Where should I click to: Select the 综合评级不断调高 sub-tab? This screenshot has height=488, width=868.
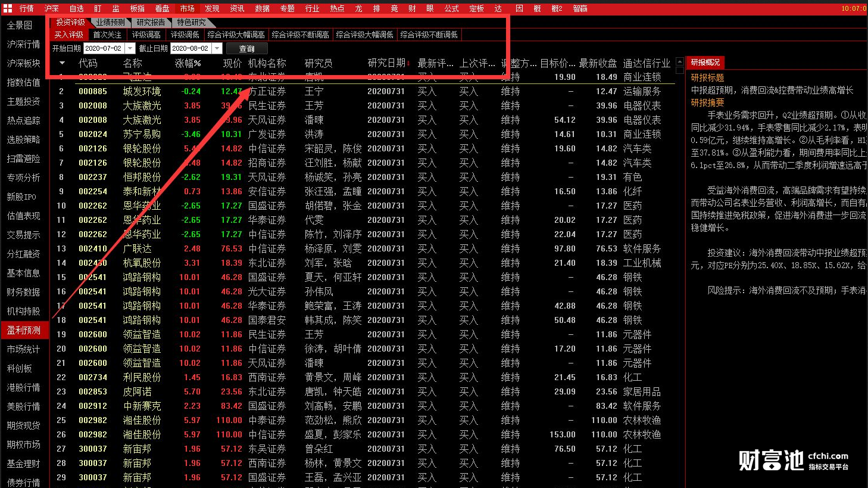point(301,35)
